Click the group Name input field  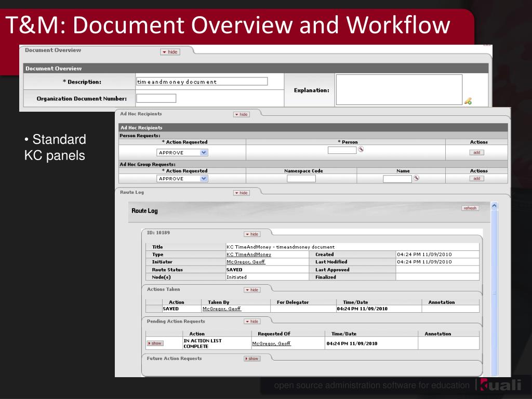[x=397, y=179]
